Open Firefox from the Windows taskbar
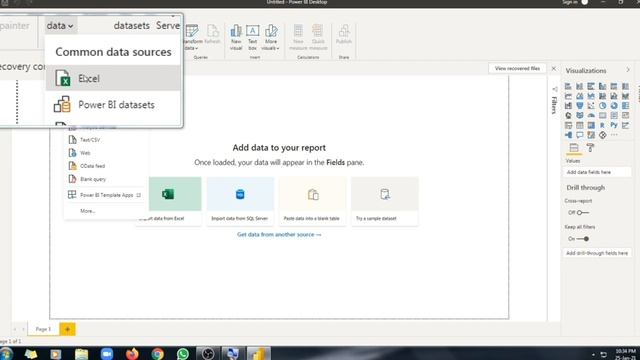640x360 pixels. click(132, 353)
